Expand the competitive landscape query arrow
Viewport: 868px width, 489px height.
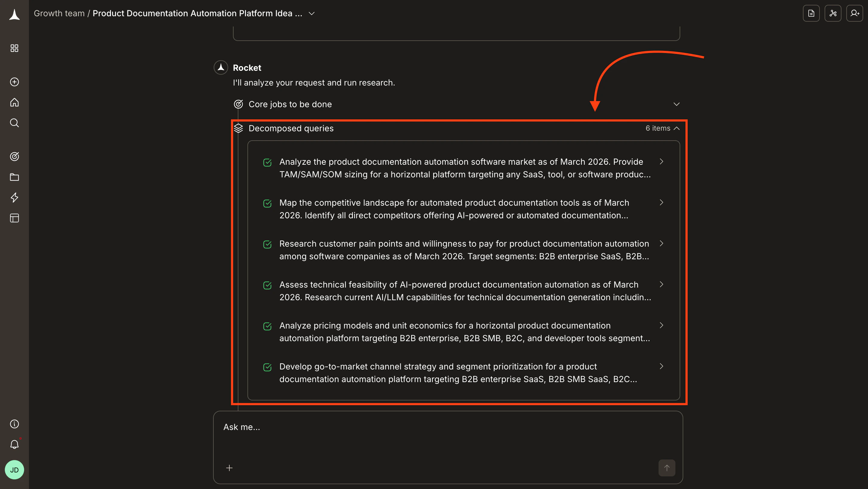tap(661, 202)
